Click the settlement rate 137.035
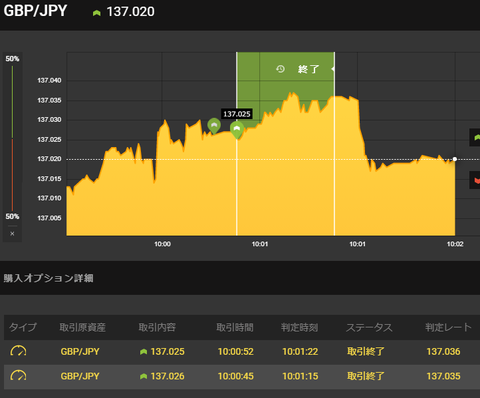Image resolution: width=480 pixels, height=398 pixels. [x=443, y=376]
